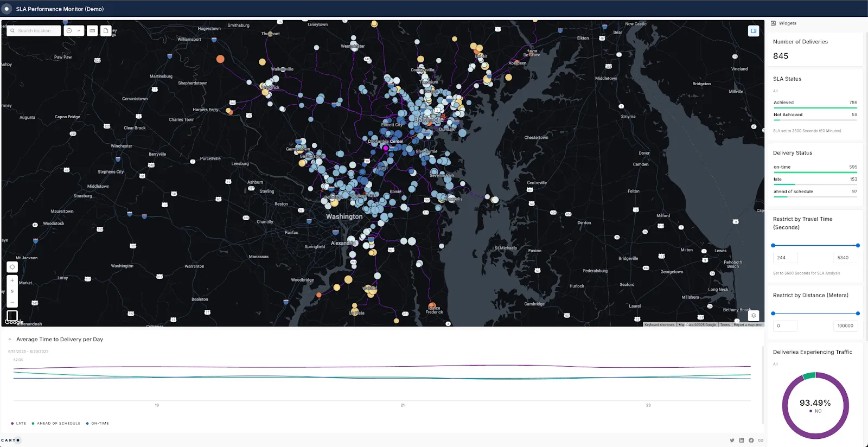Open the selection mode dropdown arrow

click(x=79, y=31)
